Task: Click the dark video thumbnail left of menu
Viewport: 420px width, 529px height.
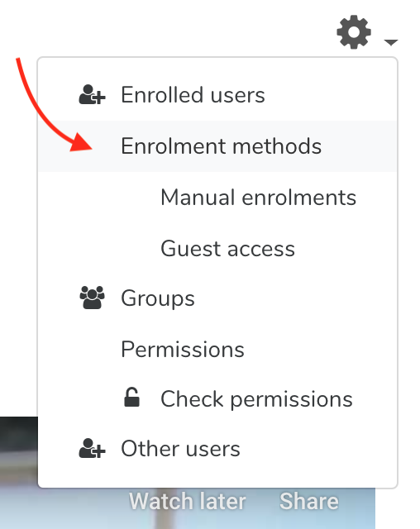Action: (x=18, y=472)
